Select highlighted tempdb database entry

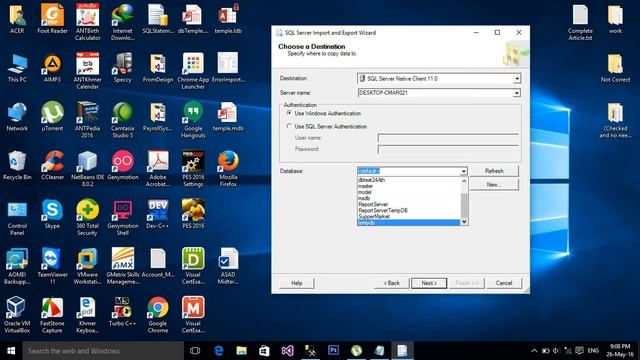[409, 222]
